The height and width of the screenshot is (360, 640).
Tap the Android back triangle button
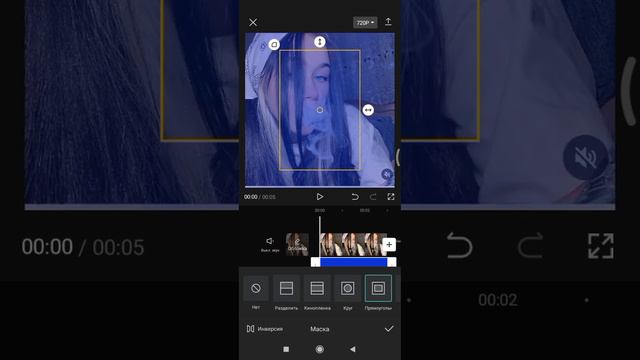click(x=353, y=349)
